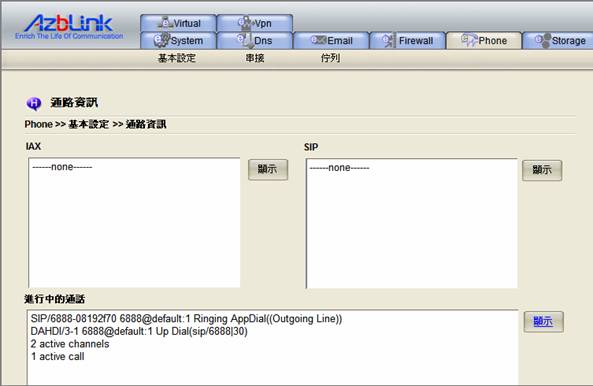Open the Storage tab

pos(559,40)
